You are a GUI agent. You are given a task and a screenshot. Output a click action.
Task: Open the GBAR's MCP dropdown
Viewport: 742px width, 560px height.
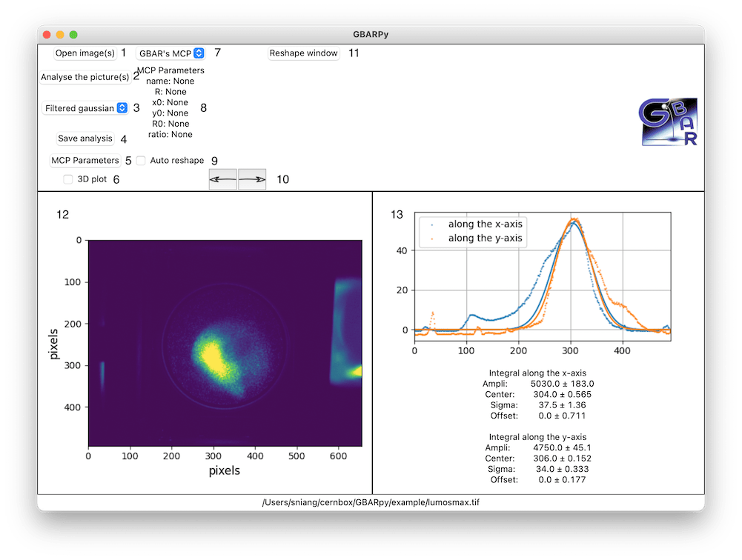pos(170,53)
